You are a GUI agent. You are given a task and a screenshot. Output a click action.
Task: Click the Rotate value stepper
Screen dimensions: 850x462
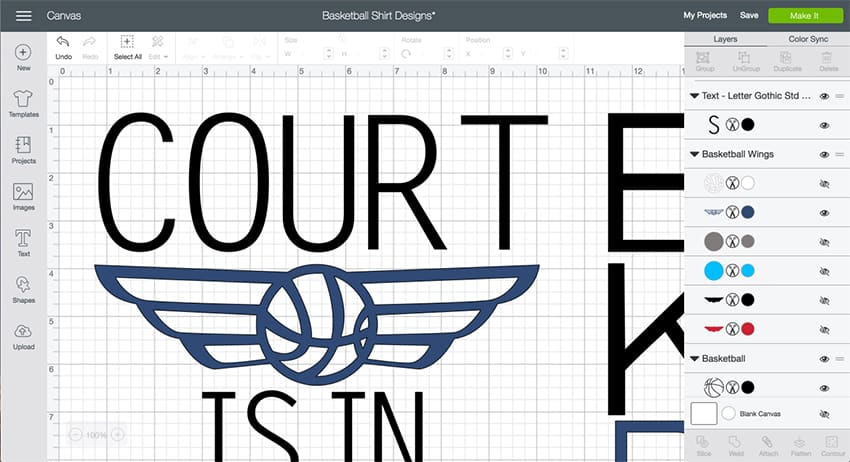pos(448,53)
